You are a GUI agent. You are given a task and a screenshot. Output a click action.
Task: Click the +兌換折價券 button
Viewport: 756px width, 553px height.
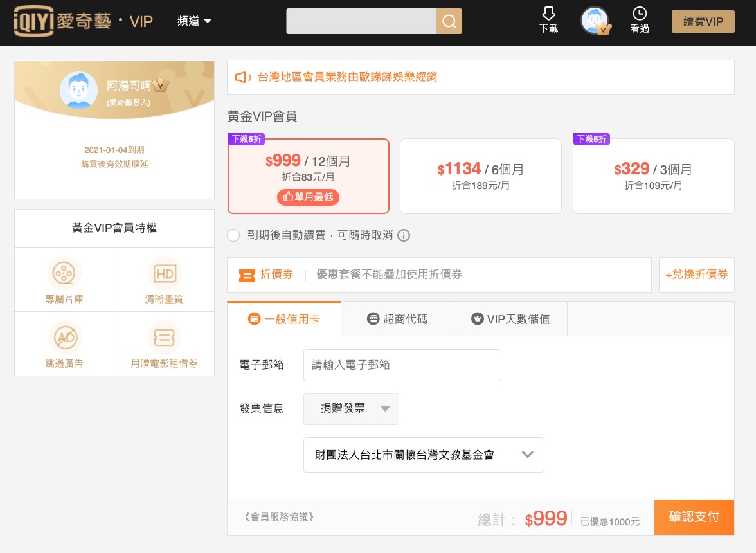[696, 275]
